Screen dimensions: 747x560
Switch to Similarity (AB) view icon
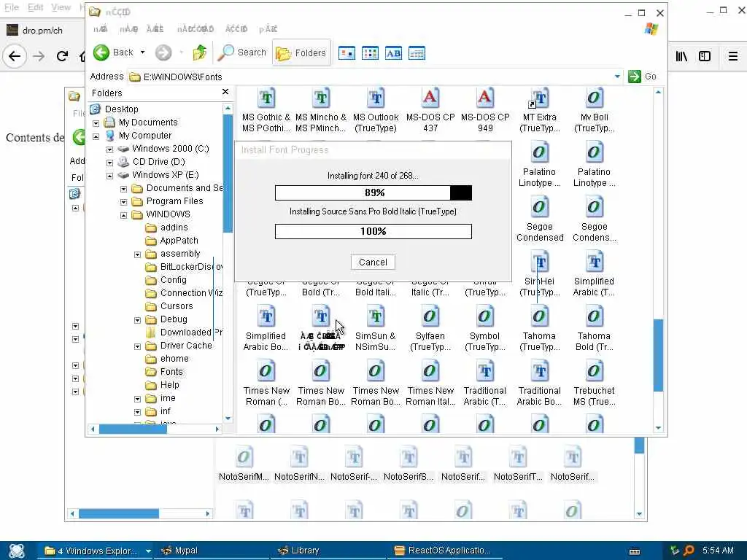(393, 52)
